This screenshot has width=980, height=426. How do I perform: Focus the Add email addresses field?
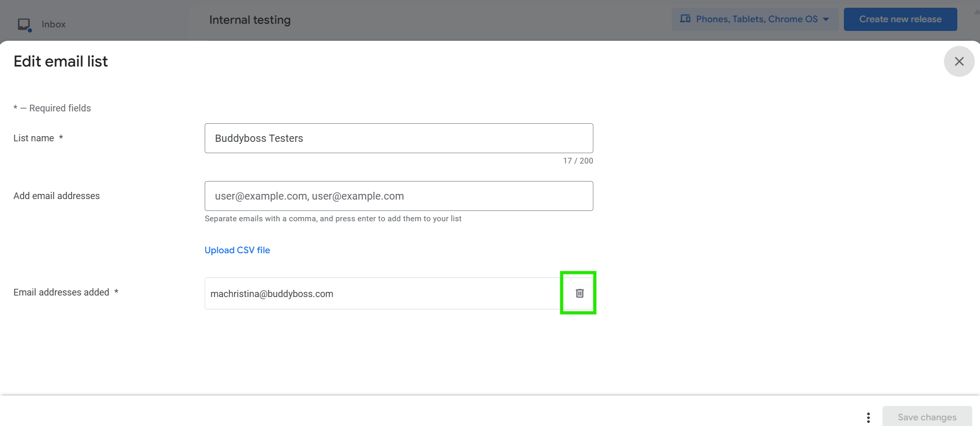point(398,196)
